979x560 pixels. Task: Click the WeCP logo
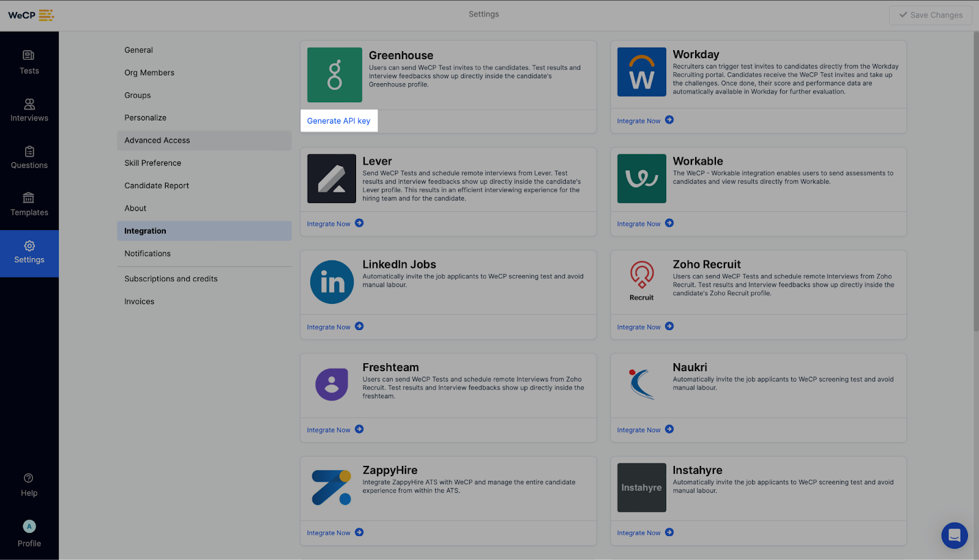pos(31,15)
